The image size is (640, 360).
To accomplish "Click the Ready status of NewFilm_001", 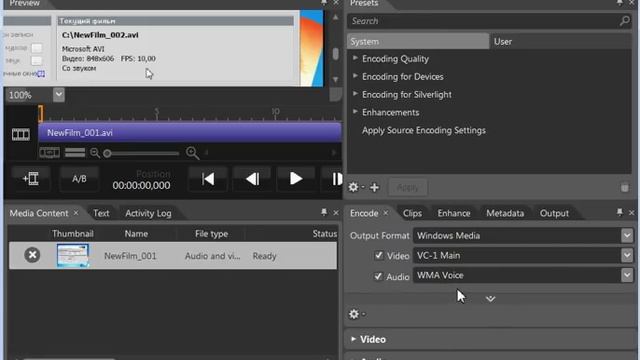I will pos(264,256).
